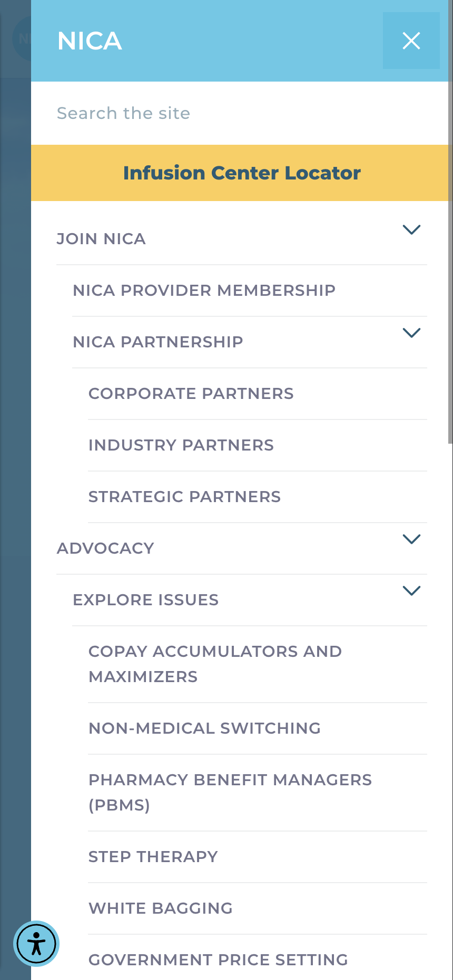The height and width of the screenshot is (980, 453).
Task: Select Explore Issues menu item
Action: [145, 600]
